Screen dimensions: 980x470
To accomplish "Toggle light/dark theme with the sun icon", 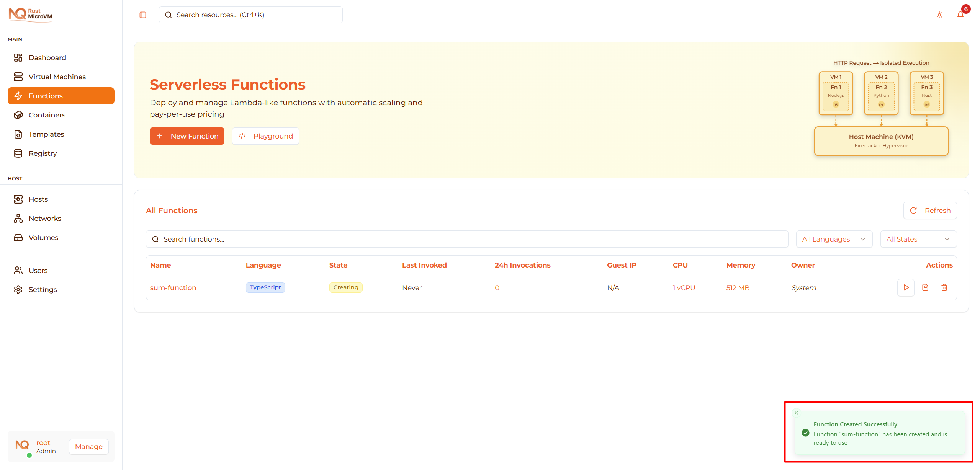I will coord(939,15).
